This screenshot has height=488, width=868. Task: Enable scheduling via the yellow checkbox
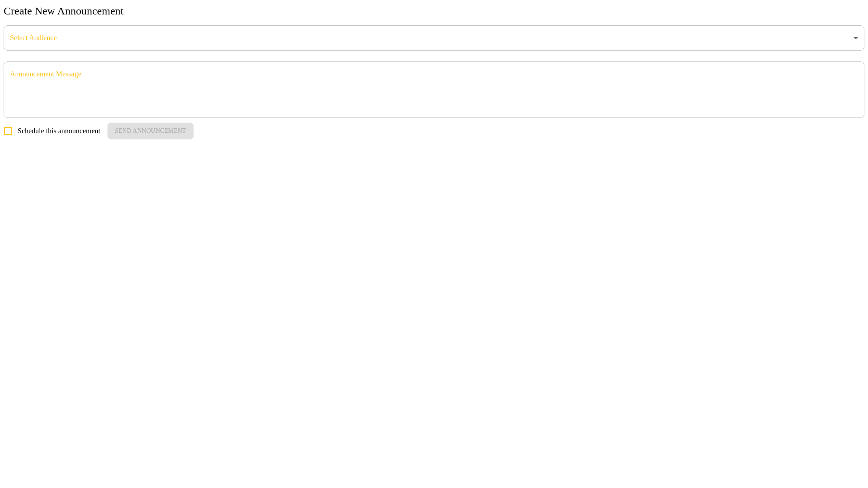point(8,131)
